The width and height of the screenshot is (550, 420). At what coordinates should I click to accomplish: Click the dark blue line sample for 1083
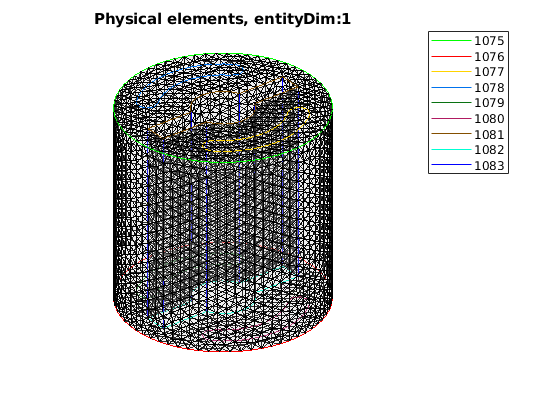pyautogui.click(x=451, y=165)
